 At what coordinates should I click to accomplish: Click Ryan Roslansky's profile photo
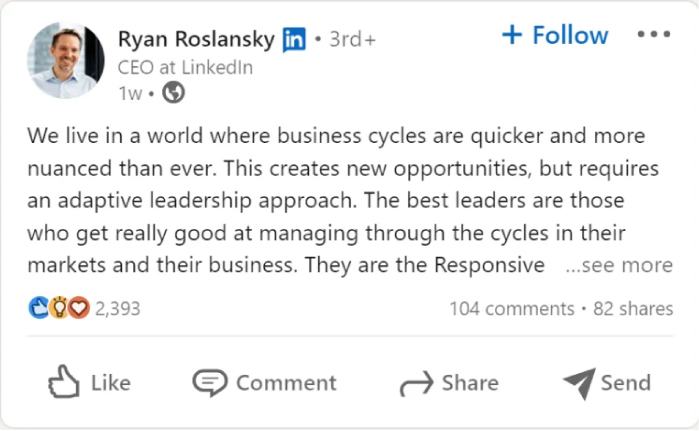coord(63,61)
